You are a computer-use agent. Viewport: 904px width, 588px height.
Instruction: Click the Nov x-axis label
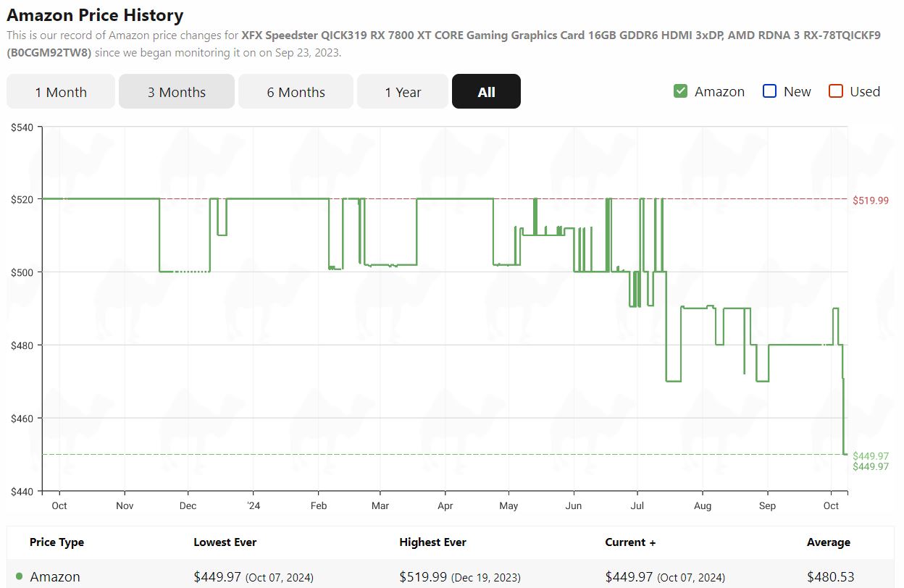(125, 505)
